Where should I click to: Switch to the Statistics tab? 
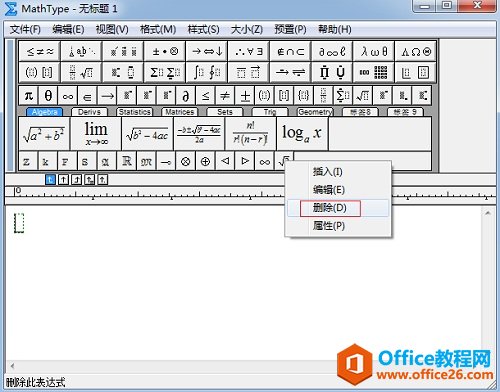click(135, 112)
